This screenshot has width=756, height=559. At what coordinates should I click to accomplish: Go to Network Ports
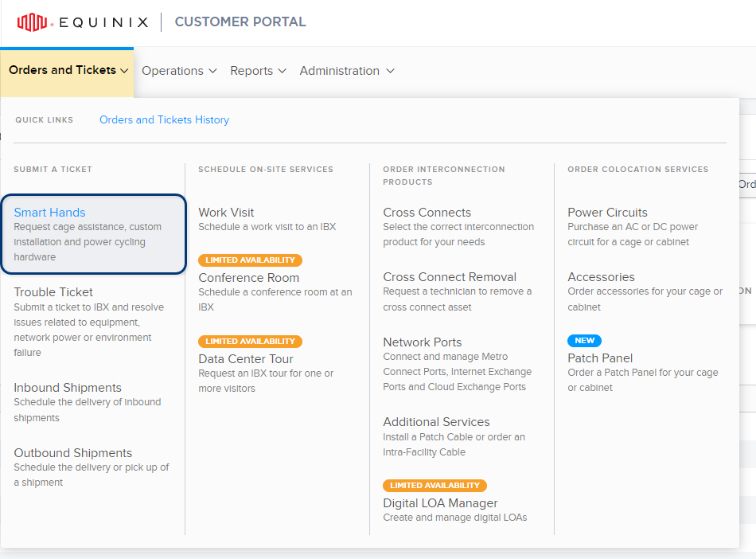coord(422,342)
